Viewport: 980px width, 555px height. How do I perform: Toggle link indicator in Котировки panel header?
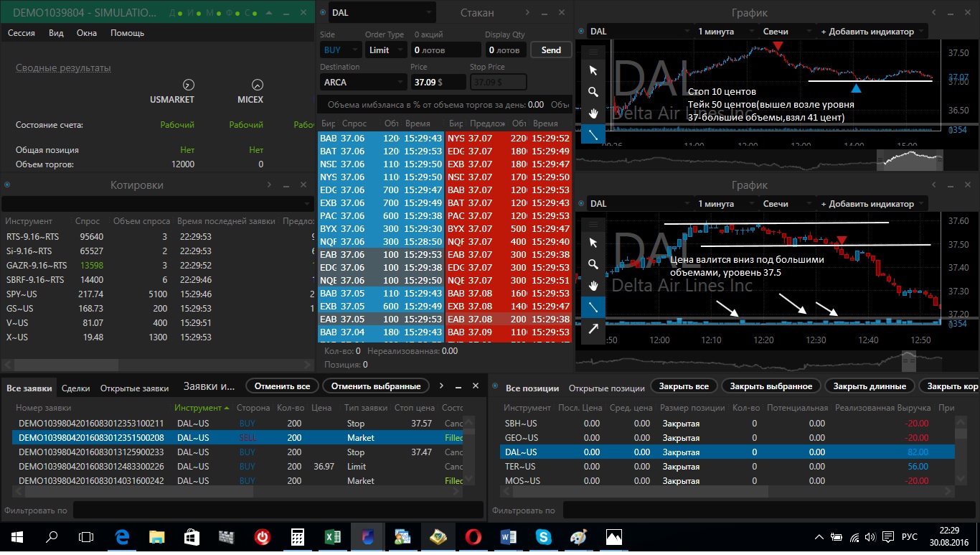[x=6, y=185]
